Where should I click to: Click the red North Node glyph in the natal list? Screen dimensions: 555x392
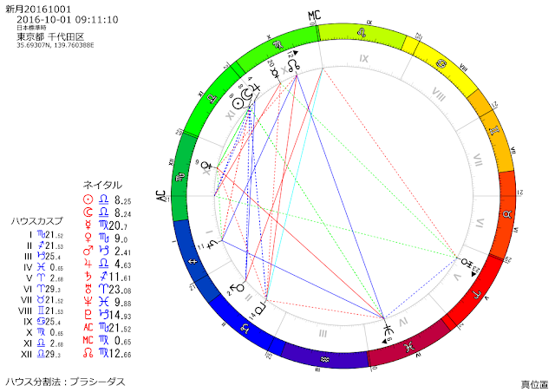click(88, 353)
